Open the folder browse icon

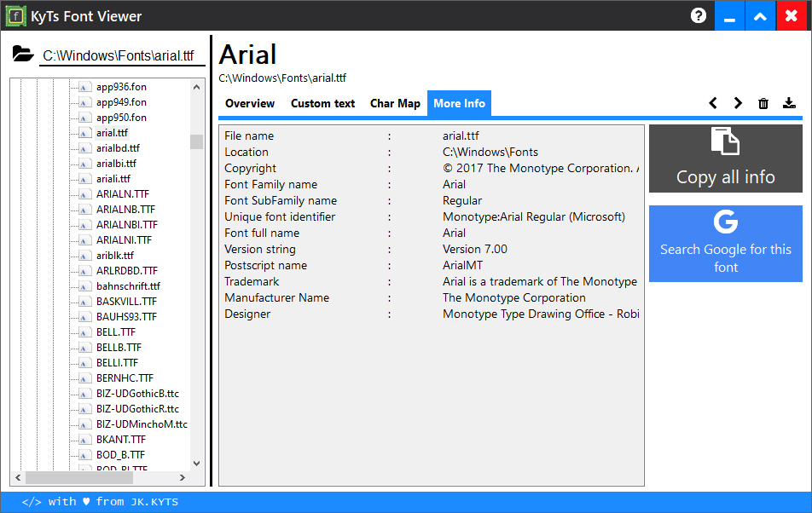point(23,54)
